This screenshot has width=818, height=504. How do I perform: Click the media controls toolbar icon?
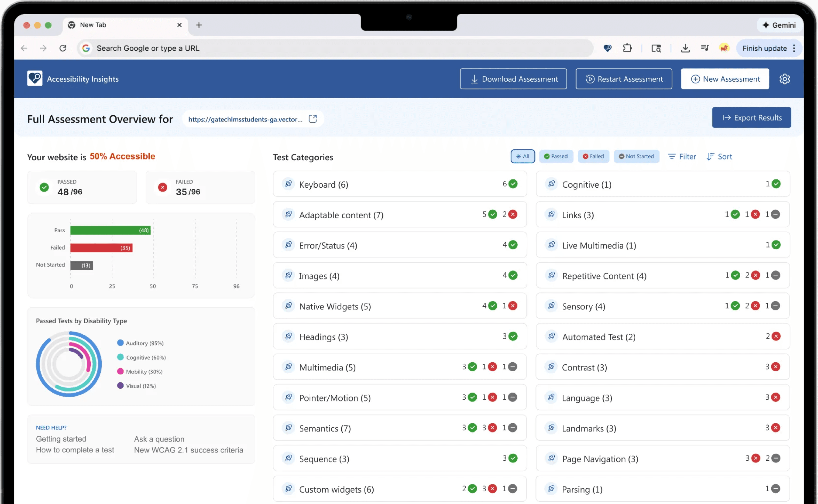[705, 48]
